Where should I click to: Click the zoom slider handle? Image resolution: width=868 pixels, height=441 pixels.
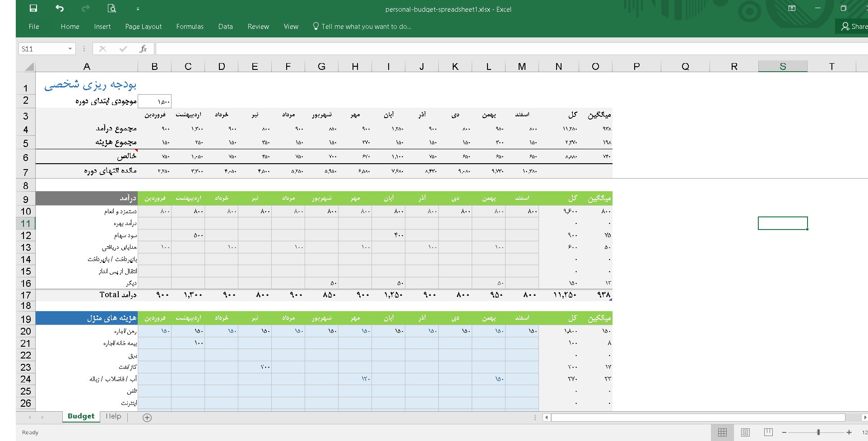coord(818,432)
